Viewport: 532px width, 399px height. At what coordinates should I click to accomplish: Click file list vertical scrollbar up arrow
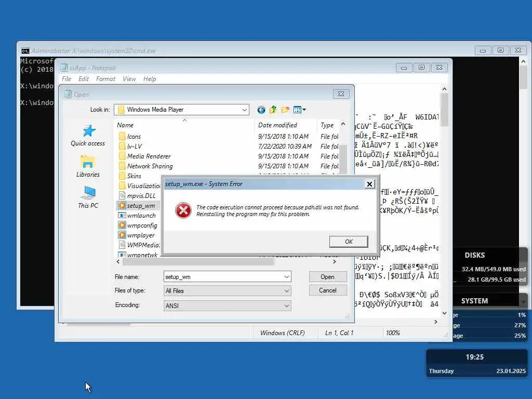tap(343, 124)
